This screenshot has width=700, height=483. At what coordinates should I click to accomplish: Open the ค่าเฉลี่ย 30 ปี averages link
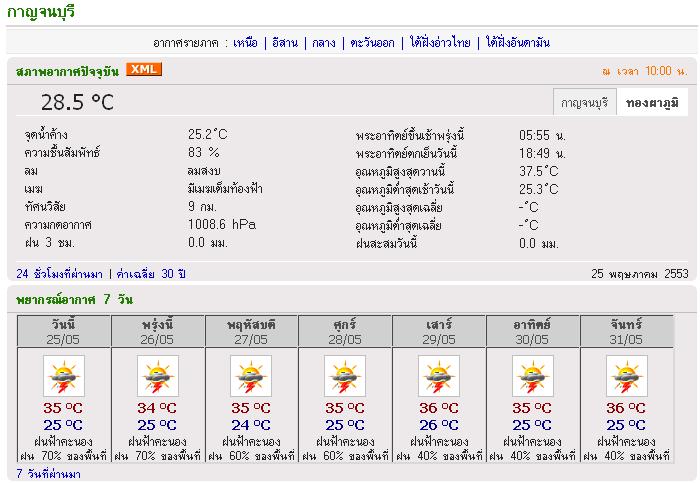point(151,273)
